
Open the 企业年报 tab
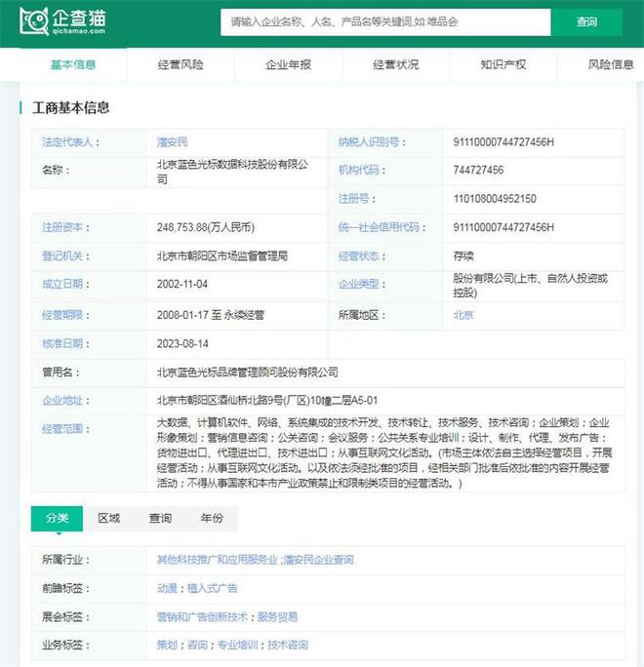coord(288,64)
